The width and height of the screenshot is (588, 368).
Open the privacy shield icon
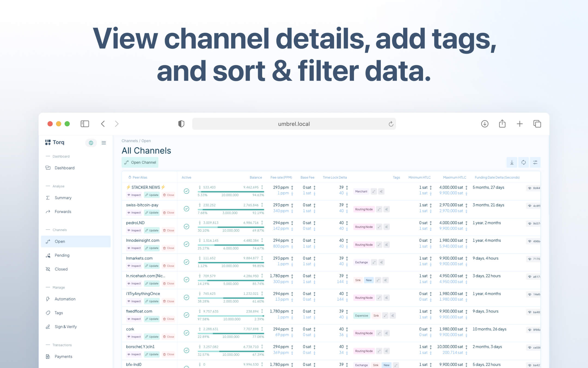pos(181,124)
